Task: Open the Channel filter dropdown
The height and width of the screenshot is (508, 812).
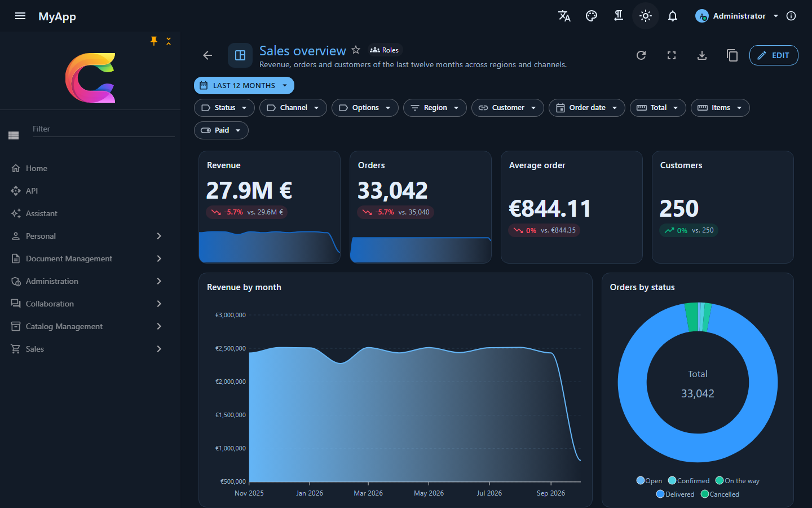Action: click(x=293, y=108)
